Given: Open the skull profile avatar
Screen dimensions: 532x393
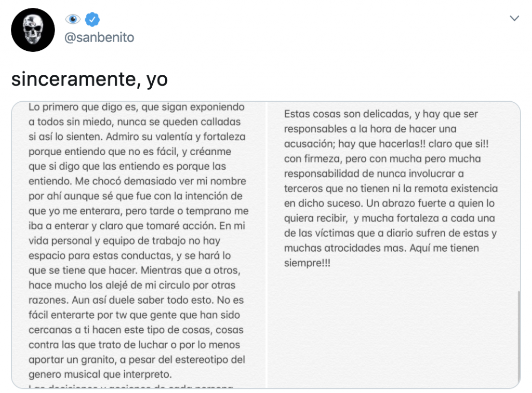Looking at the screenshot, I should pyautogui.click(x=33, y=30).
